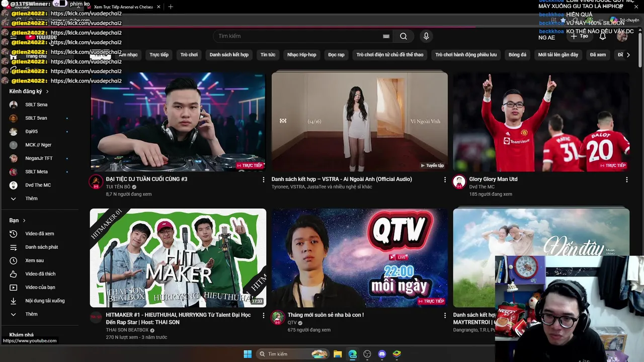
Task: Select Trò chơi điện tử chủ đề thể thao chip
Action: tap(390, 55)
